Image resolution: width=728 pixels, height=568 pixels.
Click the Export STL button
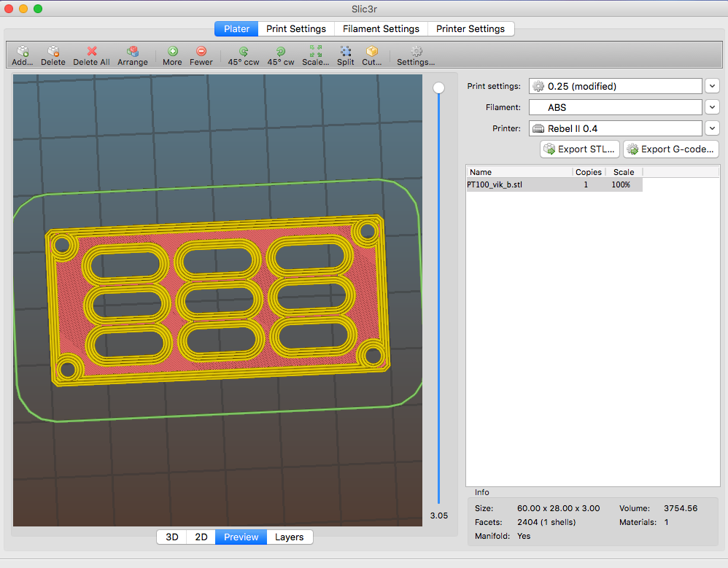point(580,149)
